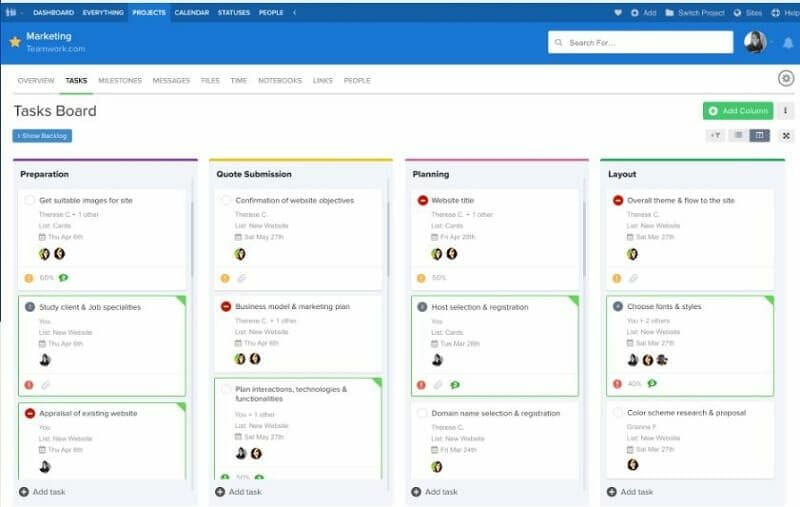Screen dimensions: 800x507
Task: Open the board filter icon
Action: (715, 135)
